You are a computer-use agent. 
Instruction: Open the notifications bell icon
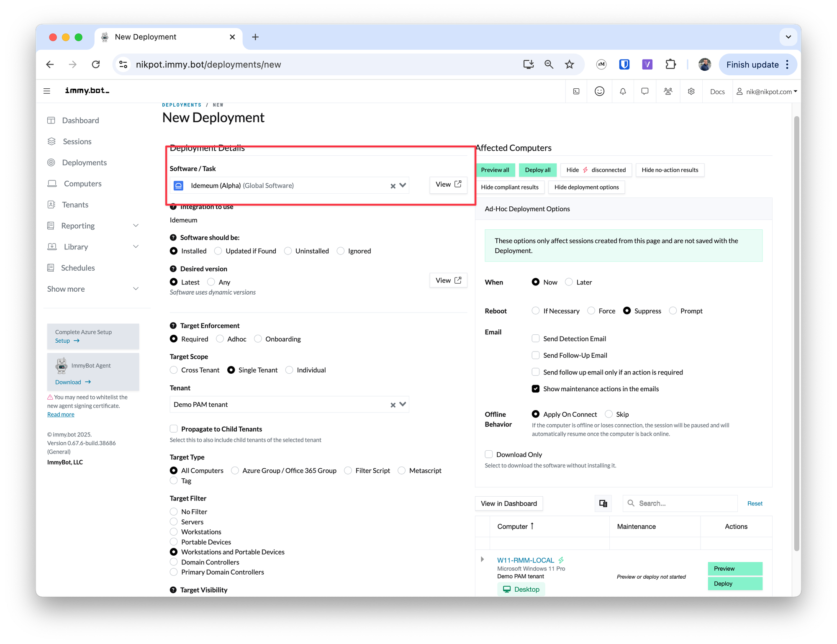(623, 92)
